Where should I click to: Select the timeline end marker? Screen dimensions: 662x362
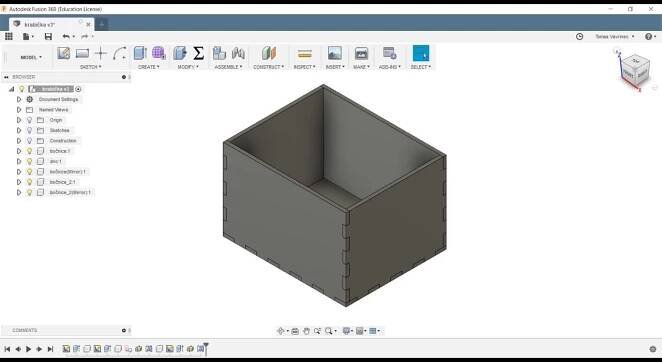(x=206, y=348)
